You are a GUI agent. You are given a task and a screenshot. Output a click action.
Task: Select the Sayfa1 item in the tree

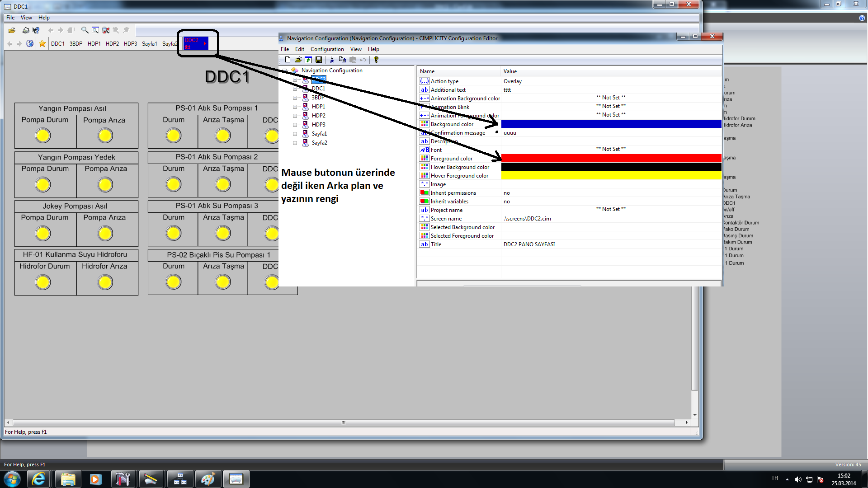click(319, 134)
